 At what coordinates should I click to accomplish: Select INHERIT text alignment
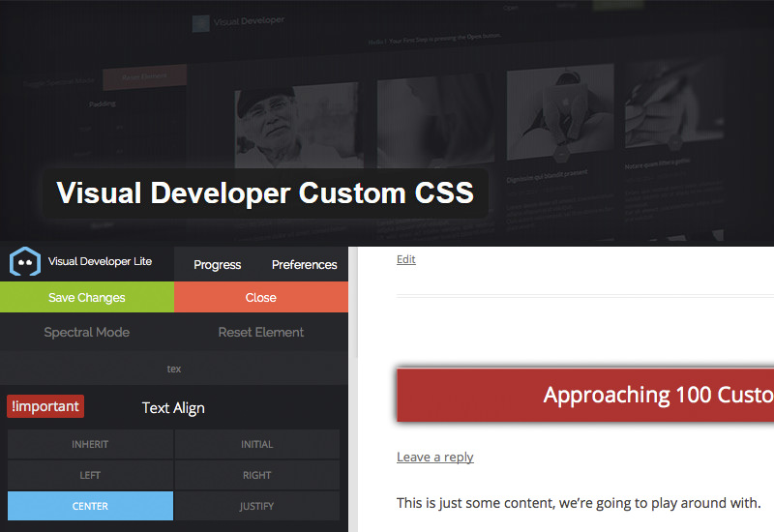[x=90, y=444]
